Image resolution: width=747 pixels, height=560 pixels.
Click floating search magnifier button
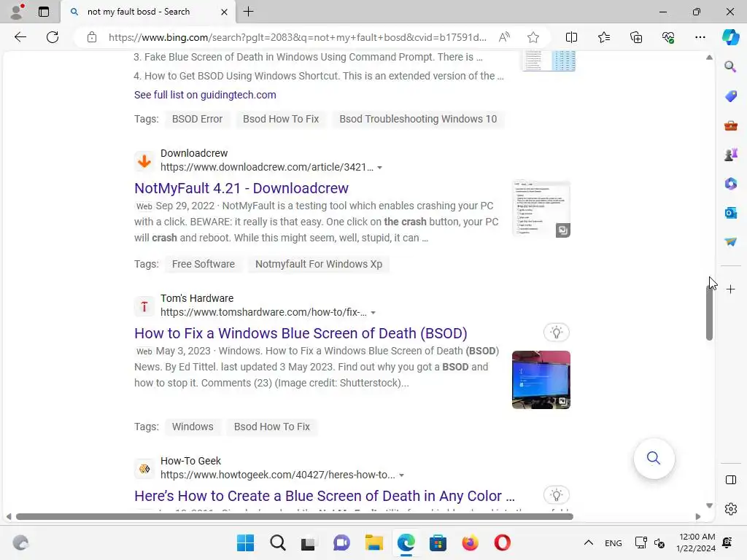point(654,458)
